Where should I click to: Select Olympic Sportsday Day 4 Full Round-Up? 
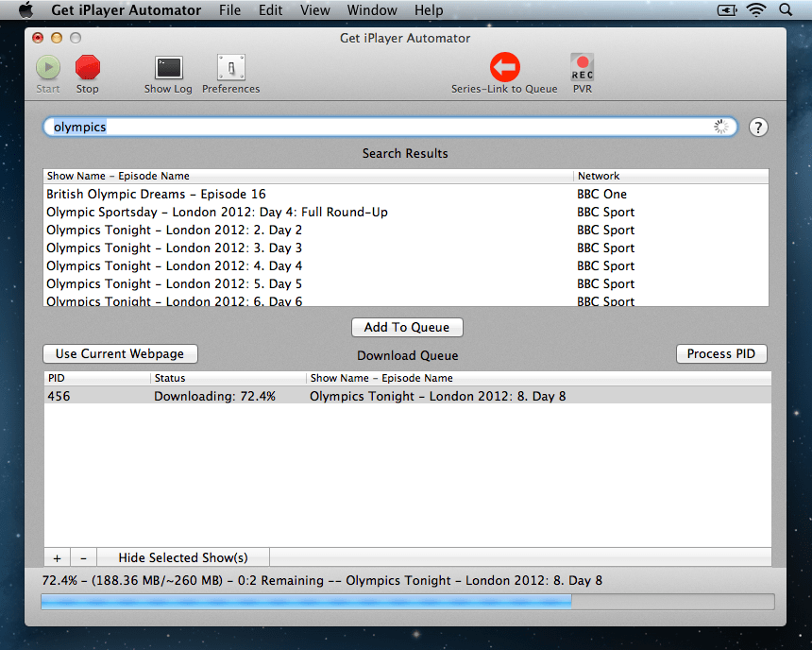point(405,212)
